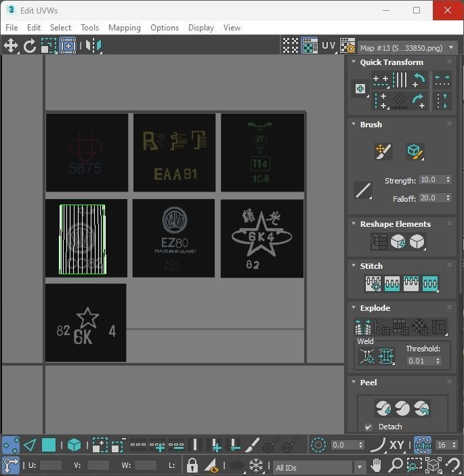Open the Options menu
The width and height of the screenshot is (464, 476).
(x=165, y=28)
